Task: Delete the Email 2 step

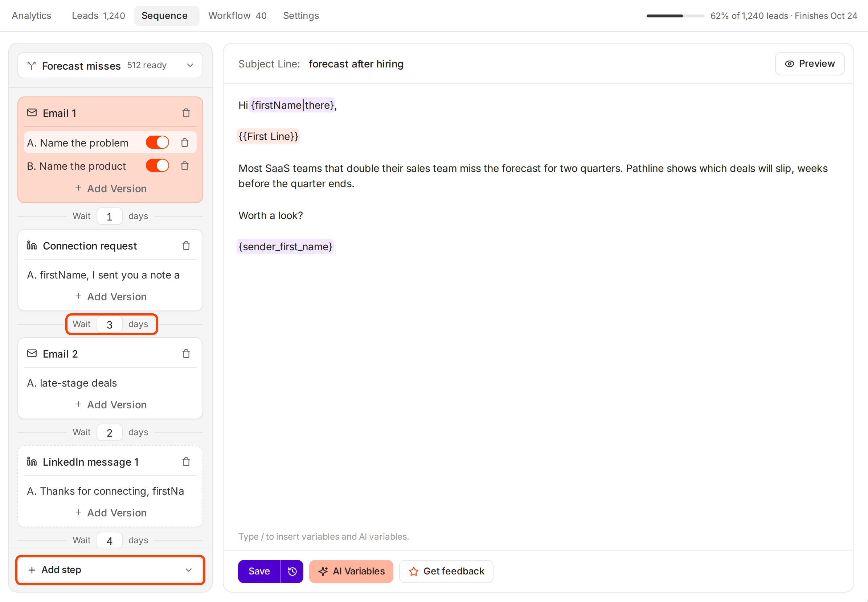Action: [186, 354]
